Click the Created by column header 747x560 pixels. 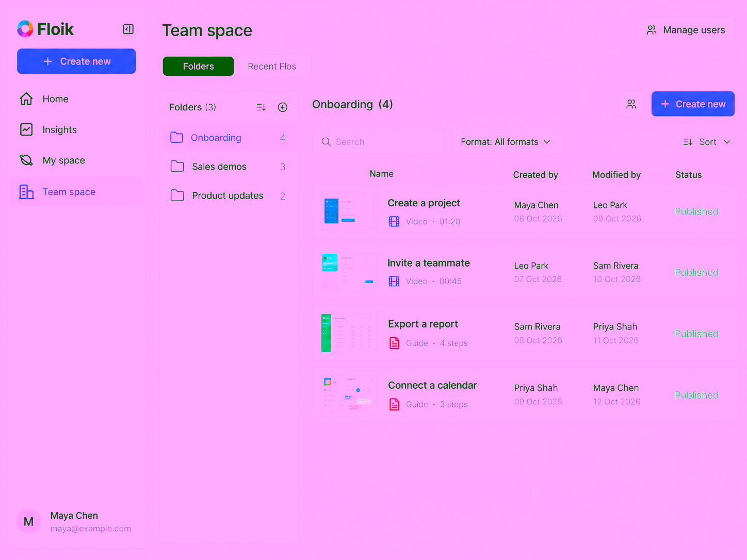click(535, 175)
